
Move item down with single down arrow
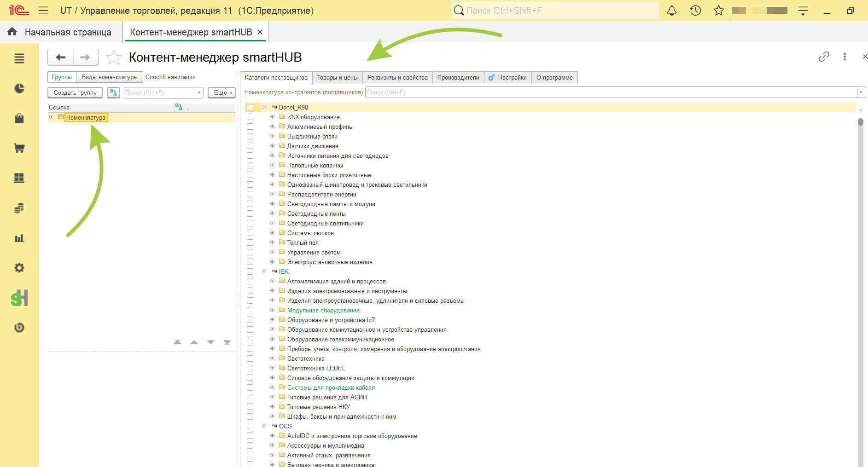point(210,342)
